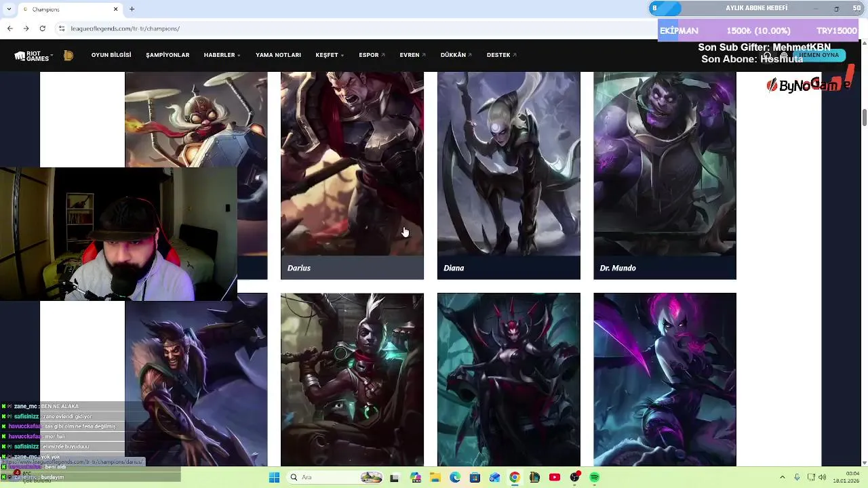Open the ESPOR external link
Screen dimensions: 868x488
pyautogui.click(x=372, y=56)
